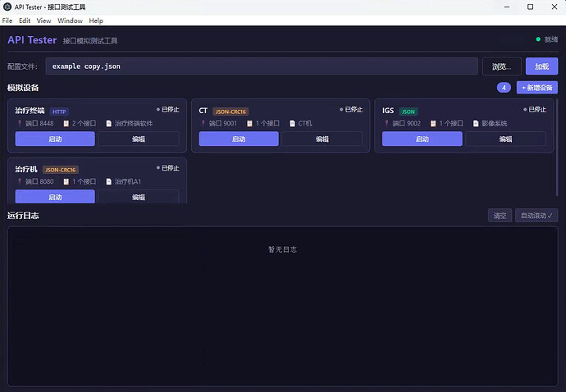The image size is (566, 392).
Task: Click the document icon beside 治疗终端软件
Action: [108, 124]
